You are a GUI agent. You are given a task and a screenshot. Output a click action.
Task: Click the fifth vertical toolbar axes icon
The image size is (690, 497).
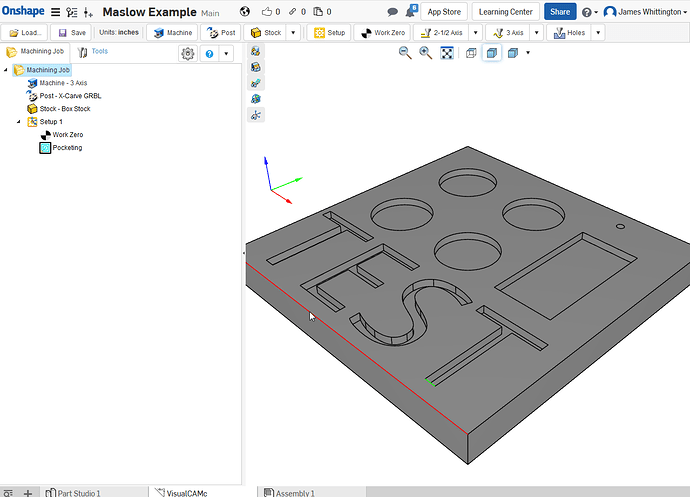coord(256,115)
